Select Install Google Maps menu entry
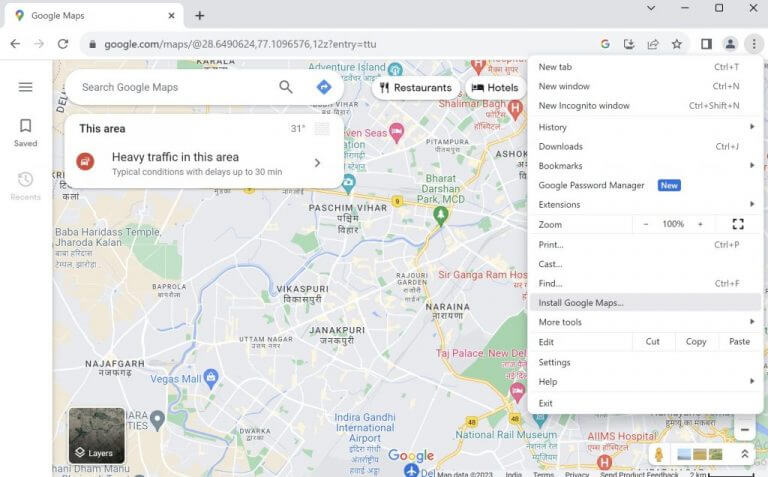Image resolution: width=768 pixels, height=477 pixels. (645, 303)
